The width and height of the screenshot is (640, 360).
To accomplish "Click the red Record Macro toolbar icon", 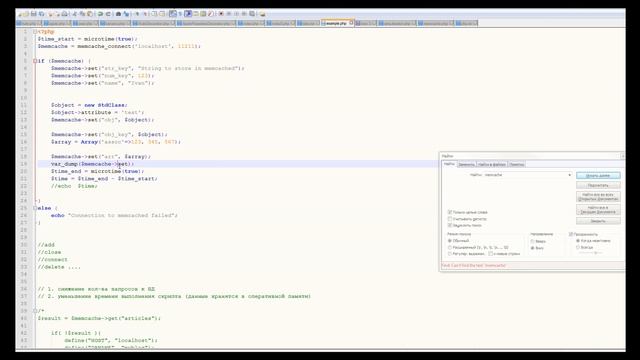I will pos(221,14).
